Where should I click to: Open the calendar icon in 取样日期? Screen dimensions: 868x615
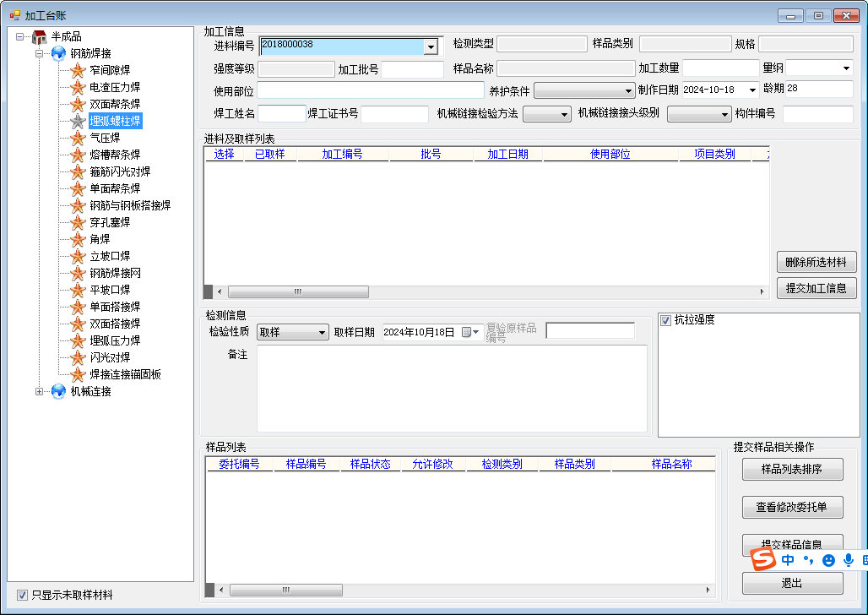[x=470, y=332]
